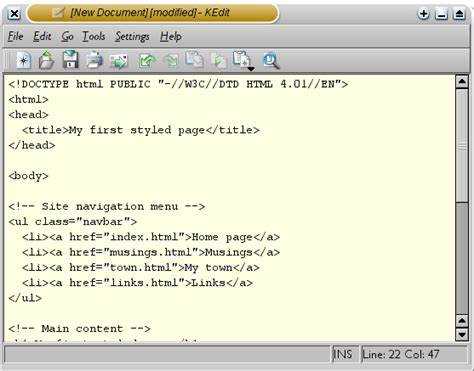The height and width of the screenshot is (371, 474).
Task: Click the "My first styled page" title line
Action: (141, 130)
